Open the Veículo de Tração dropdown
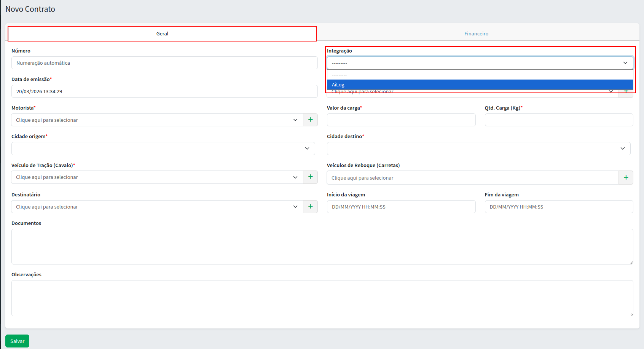The height and width of the screenshot is (349, 644). pos(157,177)
